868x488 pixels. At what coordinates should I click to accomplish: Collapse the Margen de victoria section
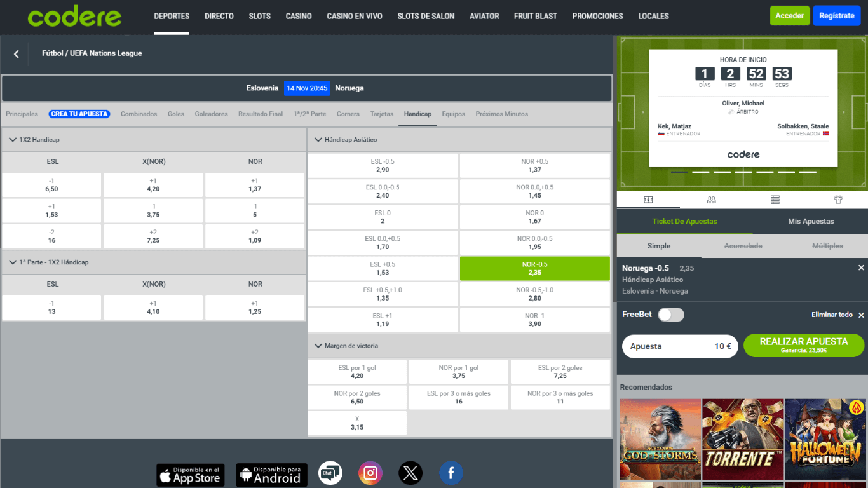coord(318,346)
